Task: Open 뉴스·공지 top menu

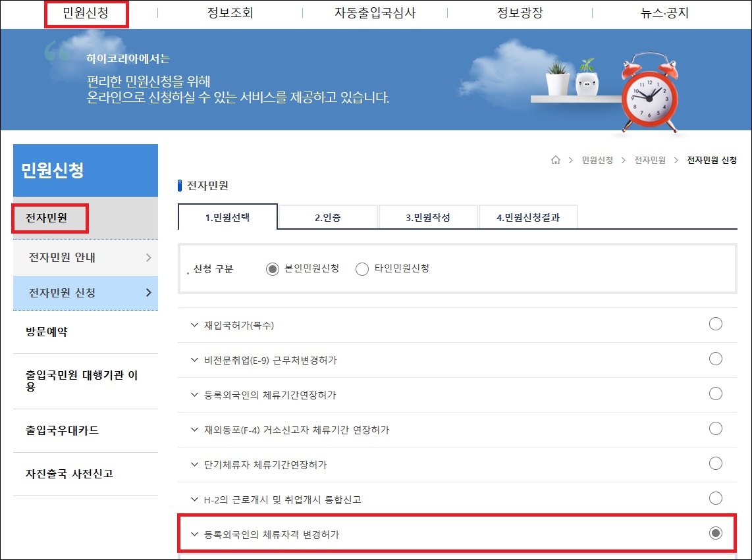Action: click(664, 13)
